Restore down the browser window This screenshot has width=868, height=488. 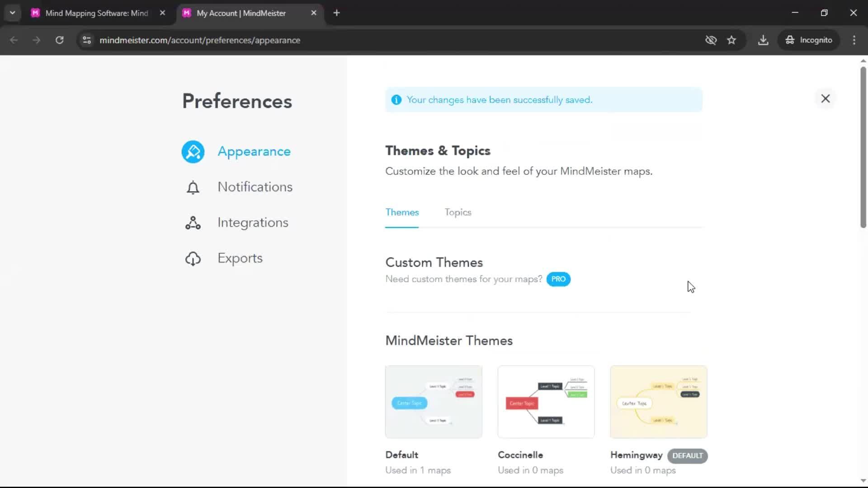point(824,13)
